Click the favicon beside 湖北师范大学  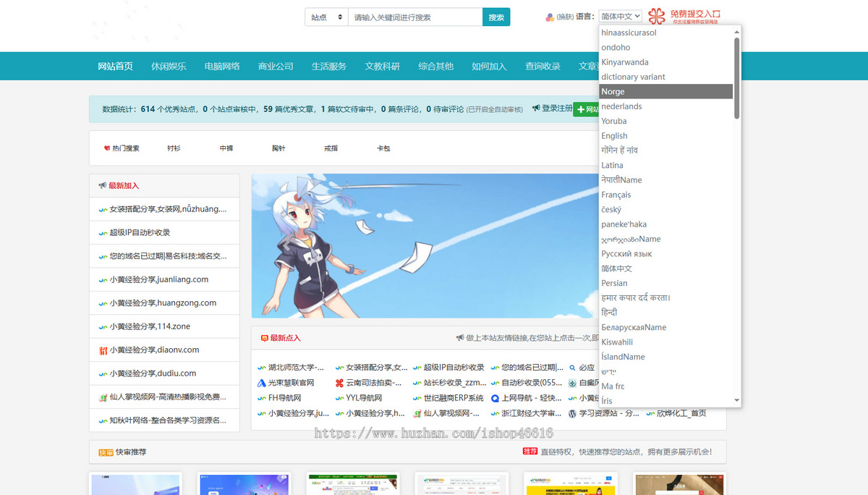[262, 368]
